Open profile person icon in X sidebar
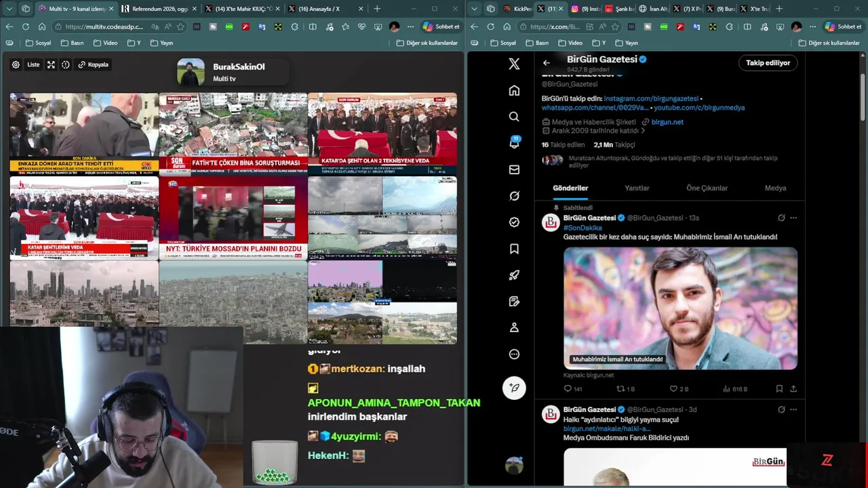The image size is (868, 488). click(x=514, y=327)
